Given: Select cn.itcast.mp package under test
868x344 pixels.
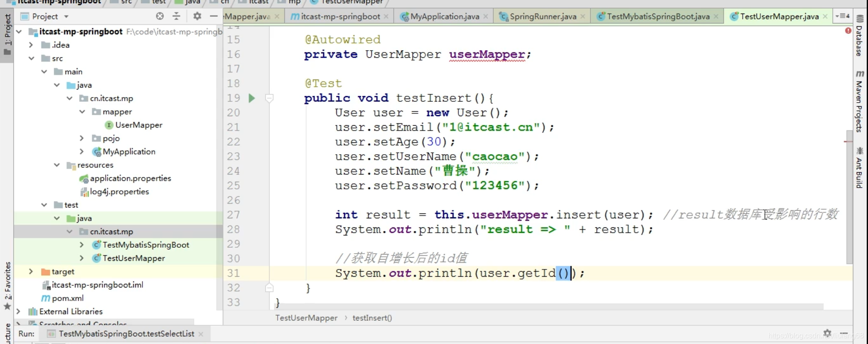Looking at the screenshot, I should point(111,231).
